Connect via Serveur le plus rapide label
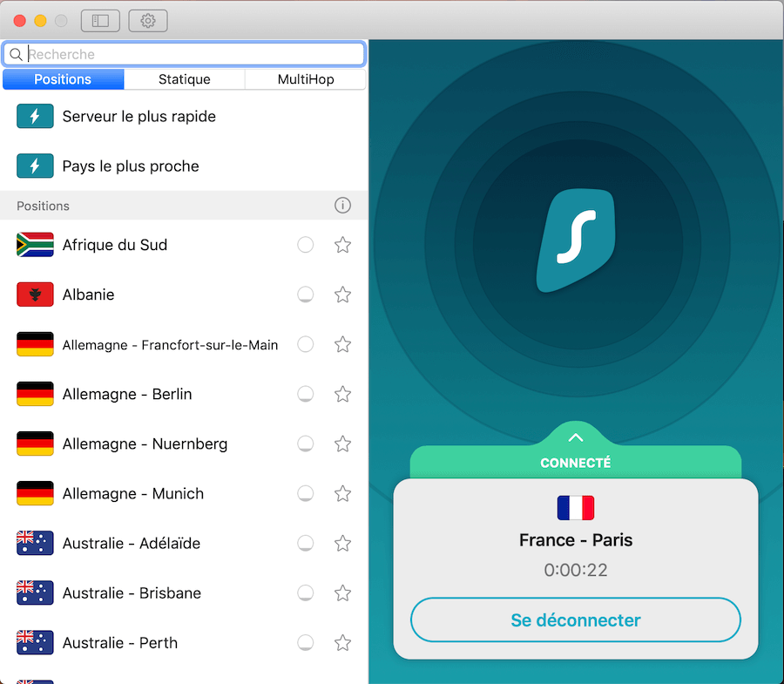The height and width of the screenshot is (684, 784). (139, 117)
